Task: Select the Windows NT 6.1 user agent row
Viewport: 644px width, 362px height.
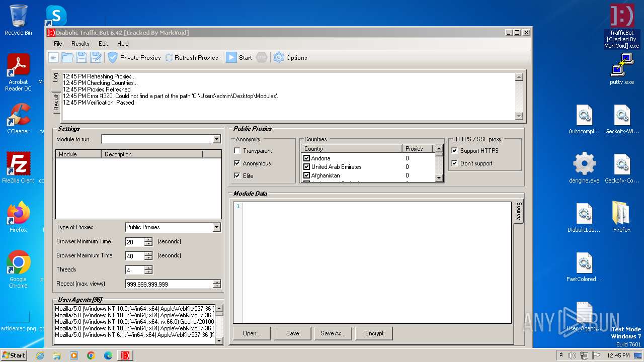Action: (x=134, y=335)
